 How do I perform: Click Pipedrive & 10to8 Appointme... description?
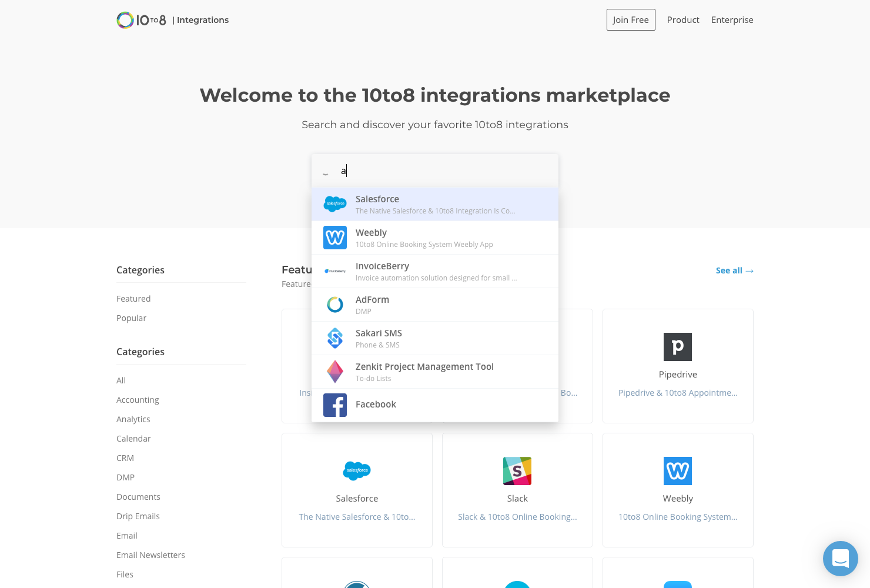(678, 393)
